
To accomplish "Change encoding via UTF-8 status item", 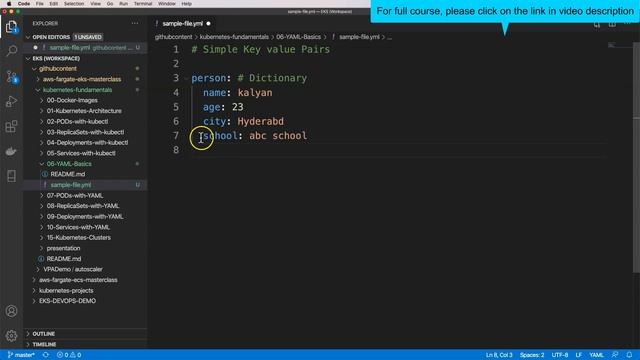I will (560, 355).
